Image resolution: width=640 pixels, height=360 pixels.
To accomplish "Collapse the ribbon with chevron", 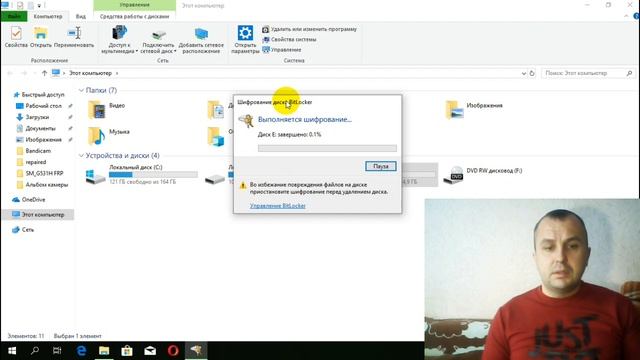I will tap(627, 16).
